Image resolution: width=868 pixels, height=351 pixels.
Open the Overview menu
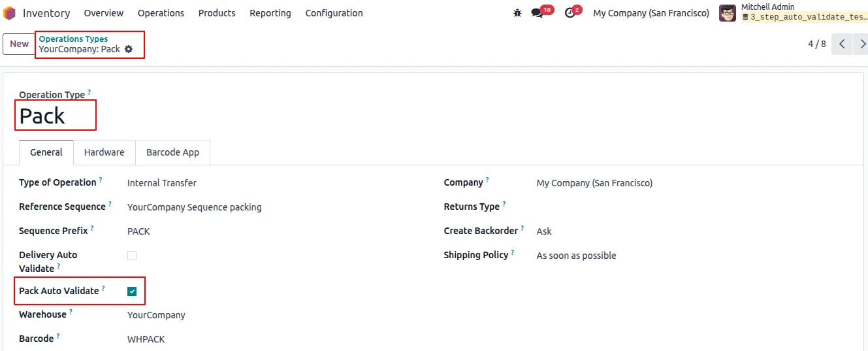(x=104, y=13)
